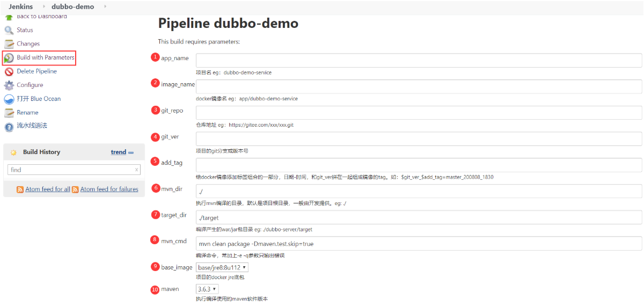Open the Configure link
Image resolution: width=644 pixels, height=307 pixels.
[30, 85]
